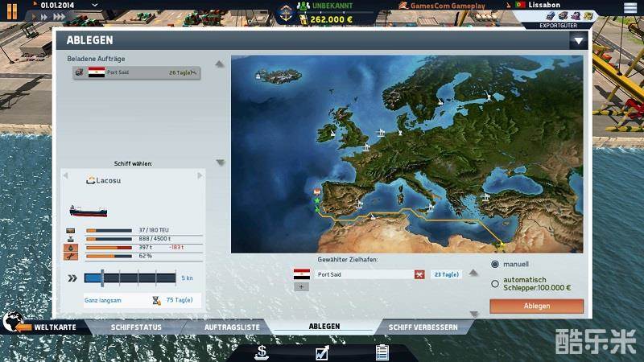Open the clipboard list icon in bottom bar
Screen dimensions: 644x362
(382, 352)
